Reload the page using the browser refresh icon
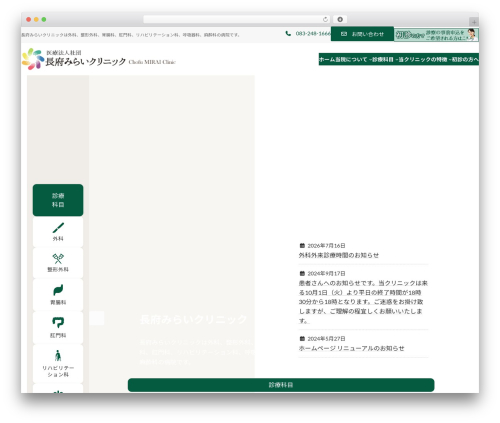500x423 pixels. pos(325,19)
